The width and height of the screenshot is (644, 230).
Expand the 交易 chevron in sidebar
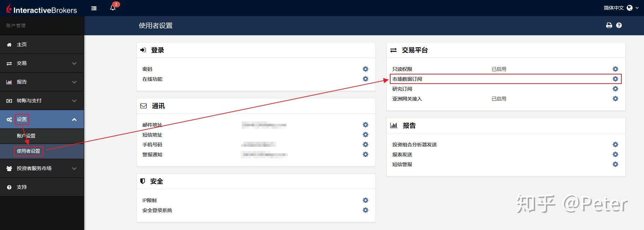point(74,63)
